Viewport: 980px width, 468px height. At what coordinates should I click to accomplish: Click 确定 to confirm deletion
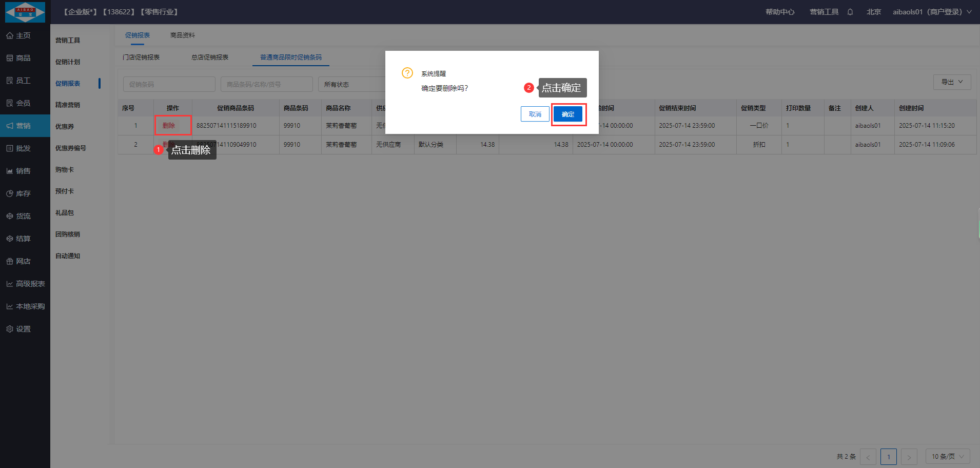point(568,114)
